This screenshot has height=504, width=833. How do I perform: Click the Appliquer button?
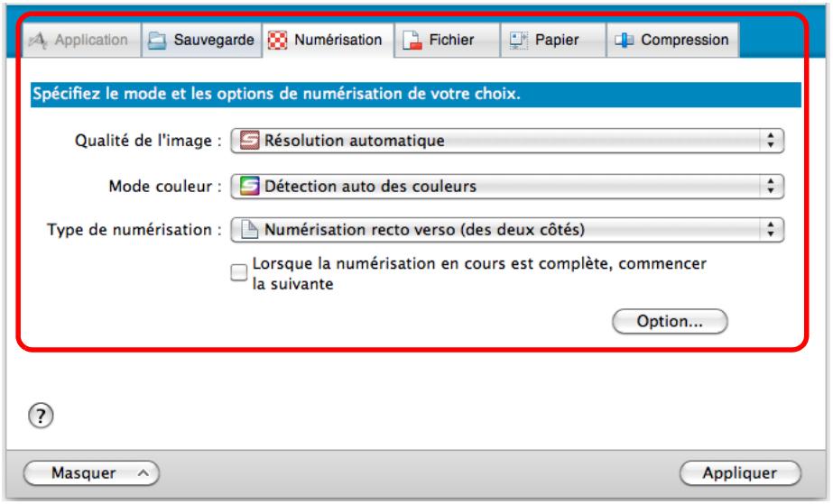tap(739, 473)
